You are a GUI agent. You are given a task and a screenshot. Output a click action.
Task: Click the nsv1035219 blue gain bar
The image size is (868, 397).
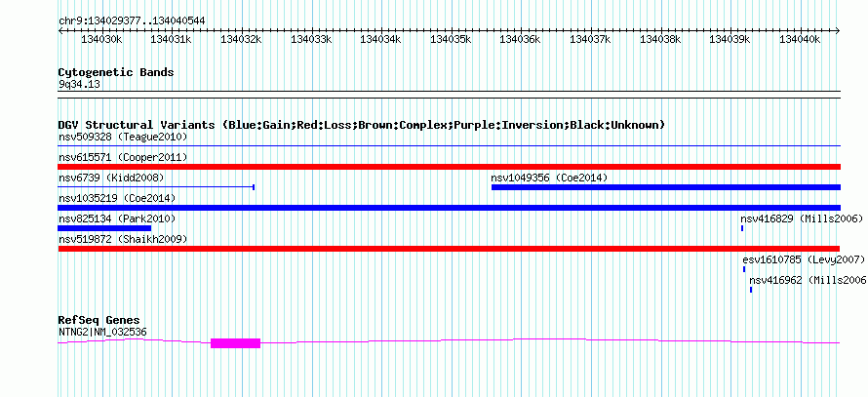450,208
